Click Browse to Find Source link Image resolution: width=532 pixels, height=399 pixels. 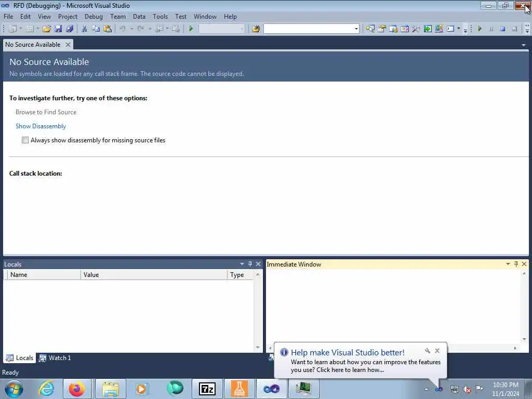coord(46,112)
